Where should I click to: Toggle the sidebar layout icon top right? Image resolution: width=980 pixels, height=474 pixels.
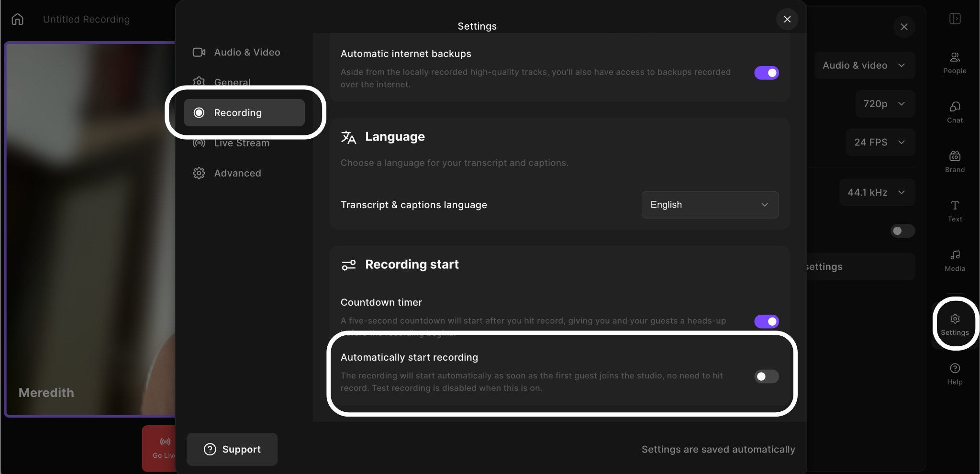[955, 19]
